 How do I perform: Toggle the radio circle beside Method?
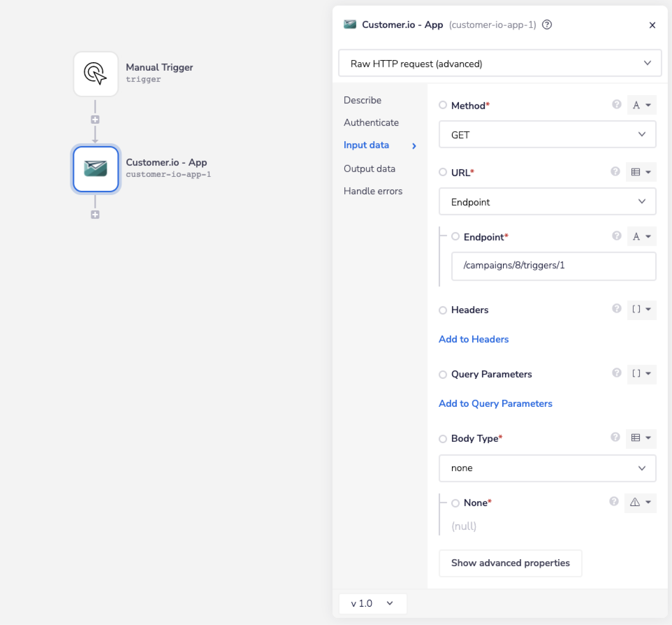[443, 105]
